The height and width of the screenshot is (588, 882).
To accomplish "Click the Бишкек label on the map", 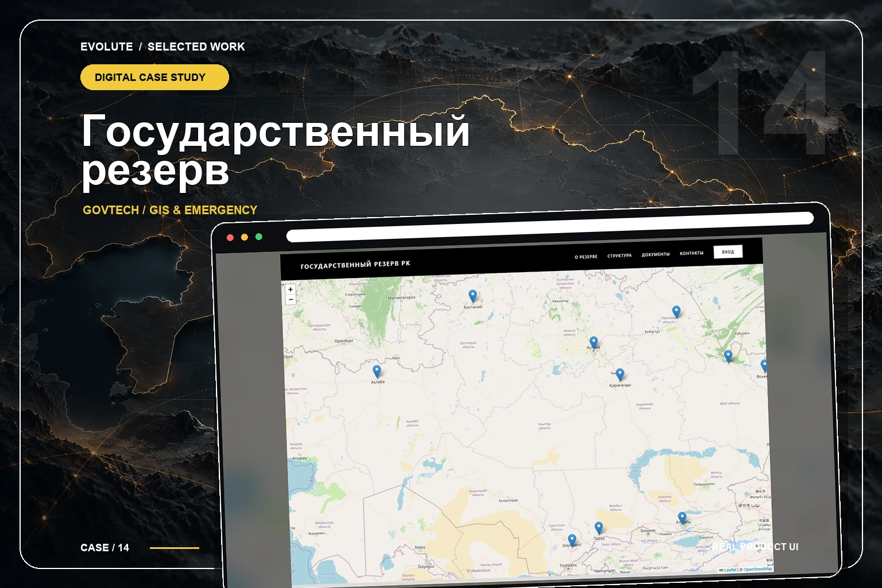I will [x=648, y=531].
